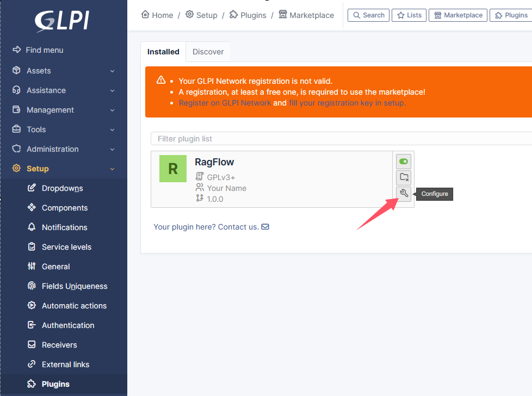The width and height of the screenshot is (532, 396).
Task: Expand the Assets menu chevron
Action: pyautogui.click(x=112, y=71)
